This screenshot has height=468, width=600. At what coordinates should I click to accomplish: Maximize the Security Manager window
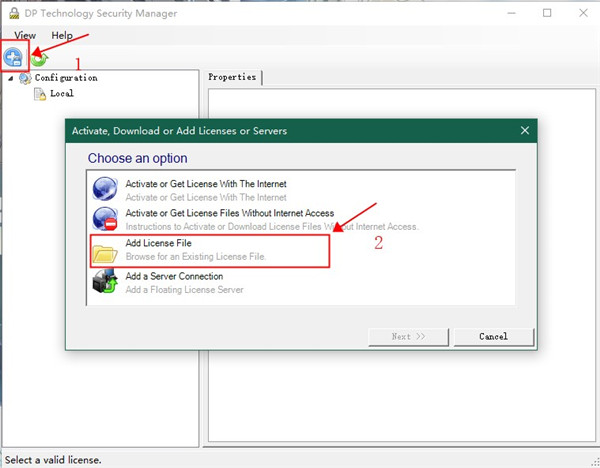coord(547,13)
